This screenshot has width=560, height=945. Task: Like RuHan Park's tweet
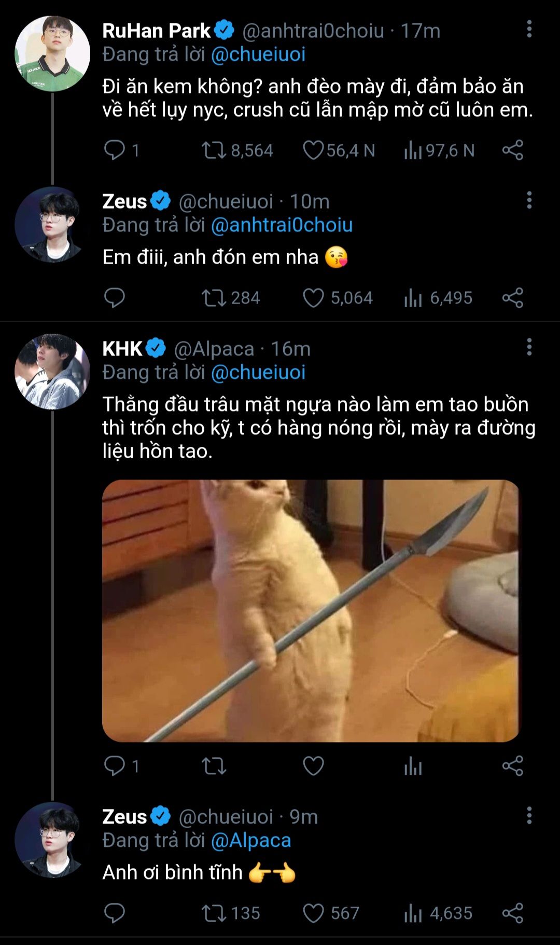coord(313,150)
